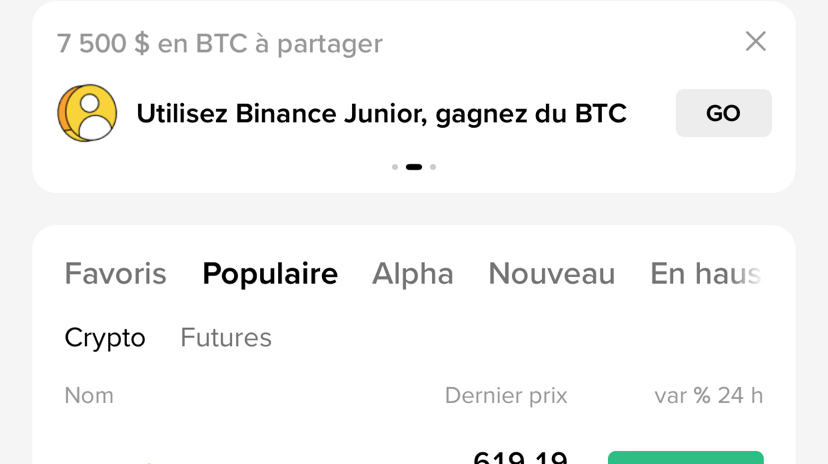Show the Nouveau tab
Screen dimensions: 828x464
551,274
